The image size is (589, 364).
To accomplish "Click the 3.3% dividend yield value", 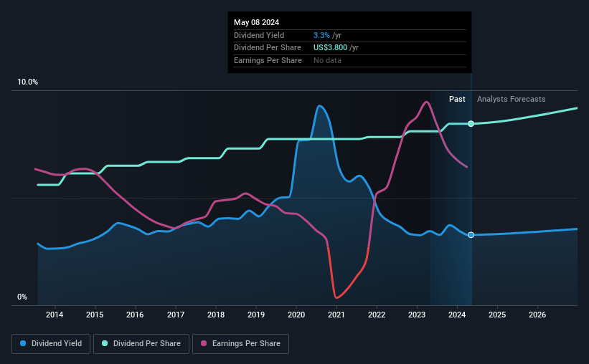I will [321, 35].
